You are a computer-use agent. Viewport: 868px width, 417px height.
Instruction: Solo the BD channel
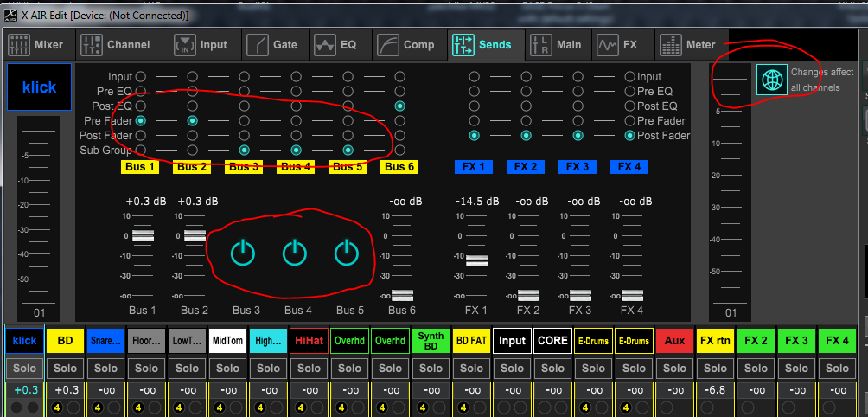click(x=66, y=369)
